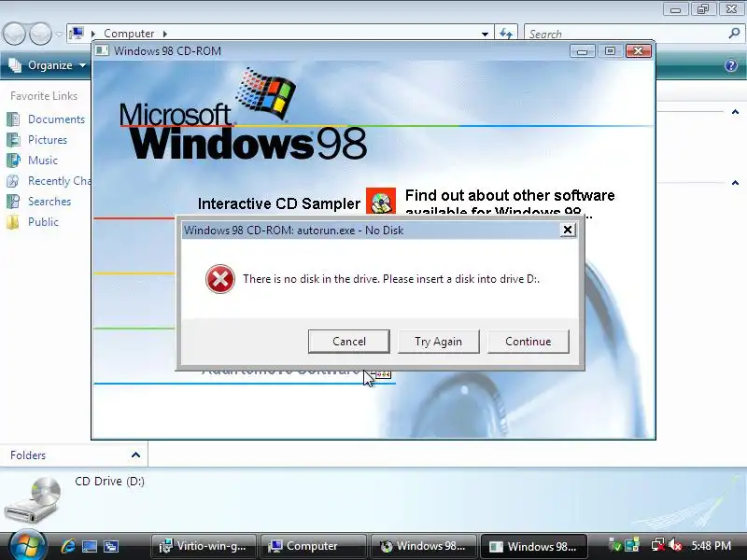This screenshot has width=747, height=560.
Task: Click the Searches folder icon
Action: (13, 202)
